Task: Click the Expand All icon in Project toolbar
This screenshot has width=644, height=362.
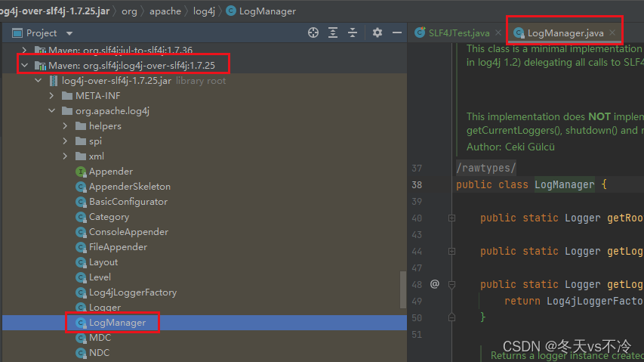Action: pos(333,32)
